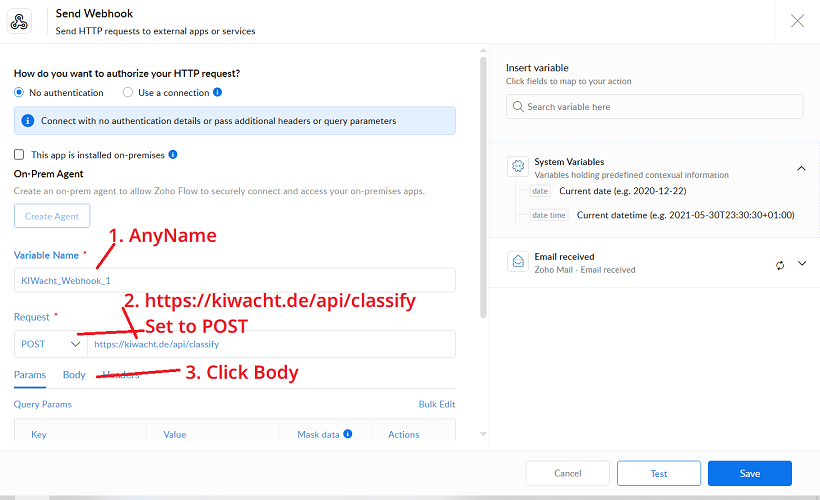The height and width of the screenshot is (500, 820).
Task: Click info icon beside on-premises checkbox
Action: (x=173, y=155)
